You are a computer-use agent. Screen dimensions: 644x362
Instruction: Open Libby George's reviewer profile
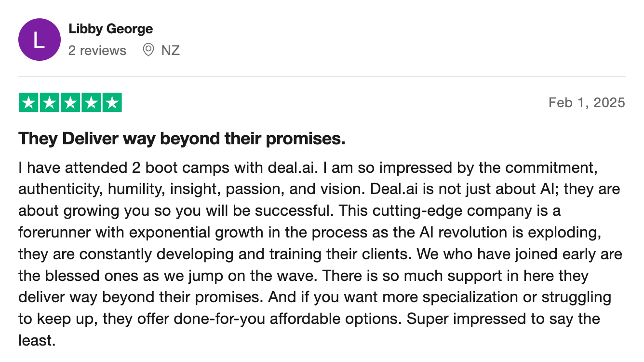click(x=110, y=29)
